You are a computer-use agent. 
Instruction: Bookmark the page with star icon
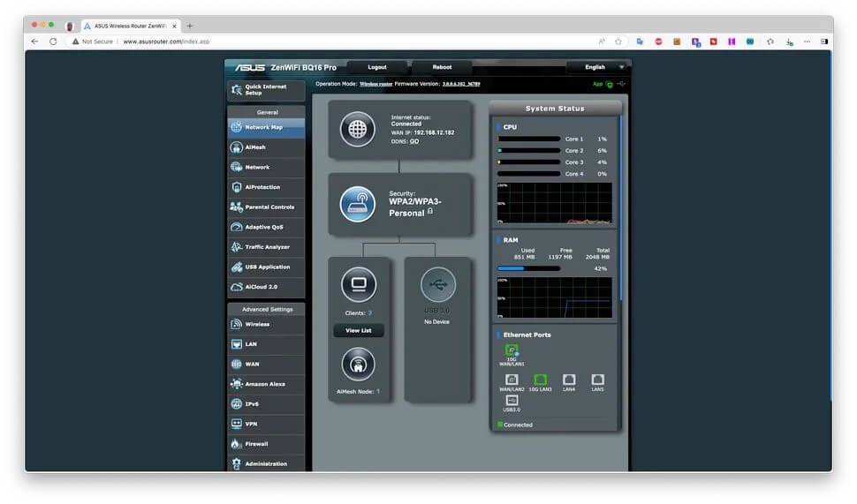click(618, 41)
